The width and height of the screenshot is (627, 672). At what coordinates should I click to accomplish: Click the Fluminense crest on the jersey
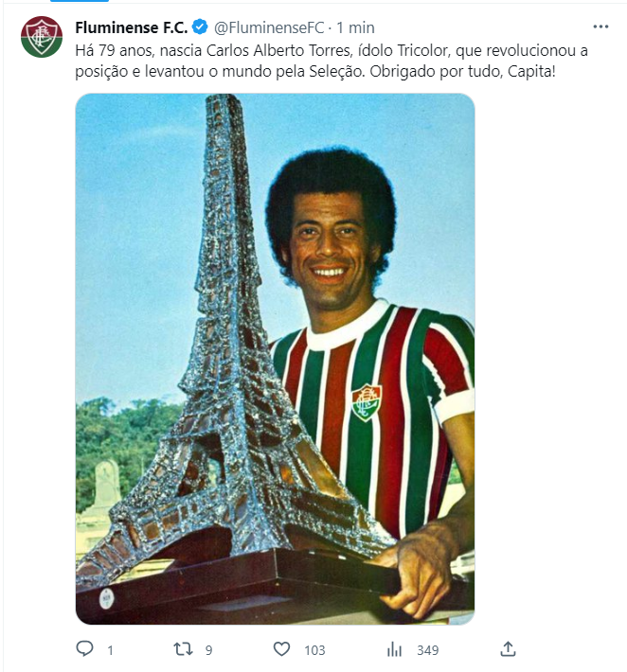click(367, 402)
